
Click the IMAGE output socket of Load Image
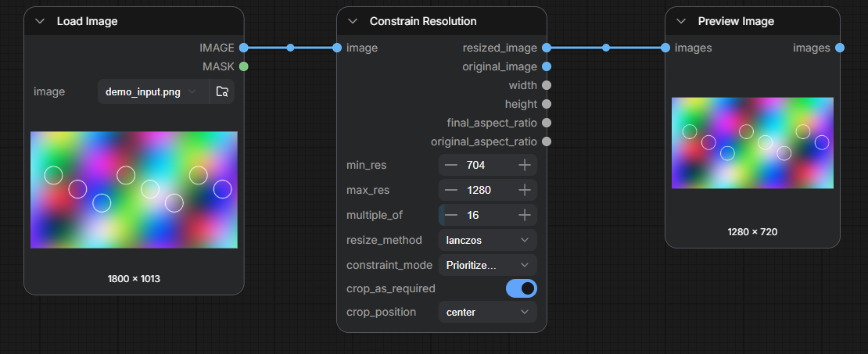[x=243, y=48]
